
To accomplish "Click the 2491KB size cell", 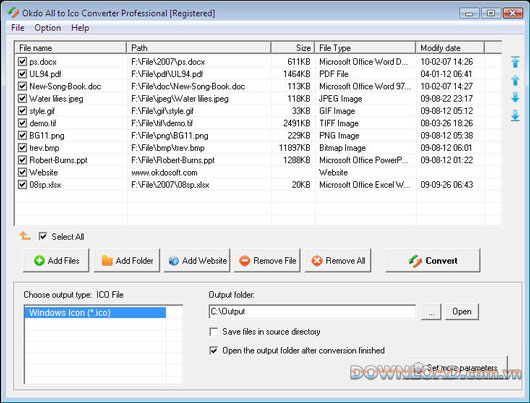I will coord(297,123).
